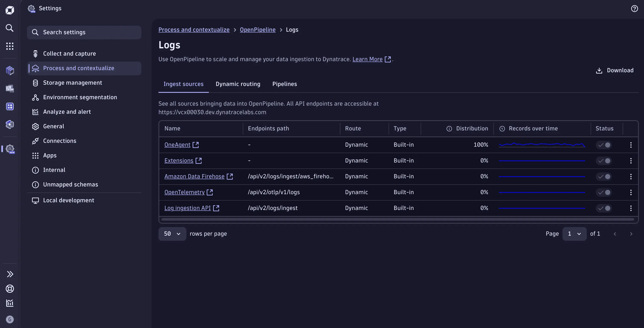The image size is (644, 328).
Task: Open row actions menu for OneAgent
Action: click(631, 145)
